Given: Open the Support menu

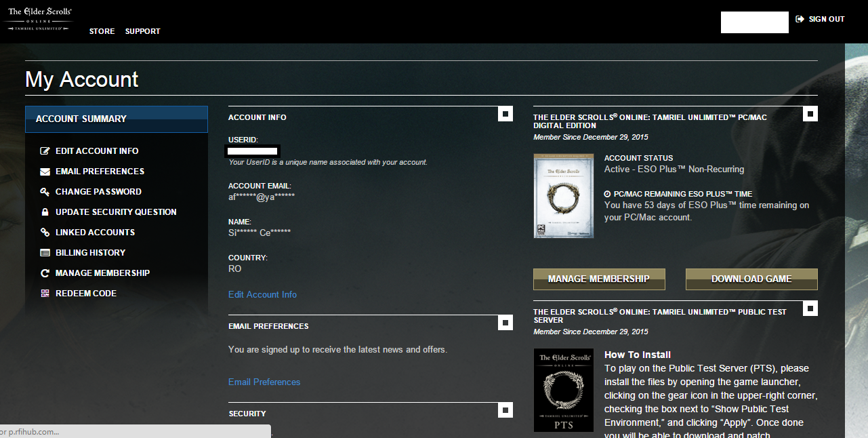Looking at the screenshot, I should [143, 31].
